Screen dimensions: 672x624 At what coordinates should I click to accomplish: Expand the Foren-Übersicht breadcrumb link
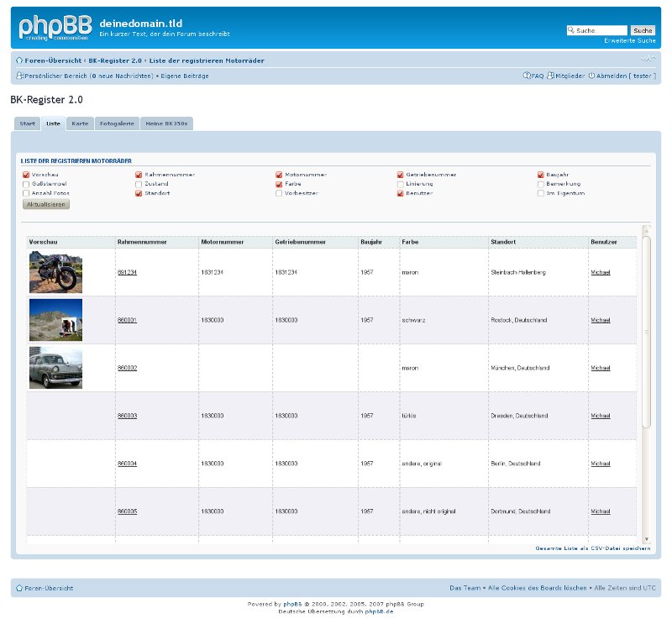pos(55,60)
